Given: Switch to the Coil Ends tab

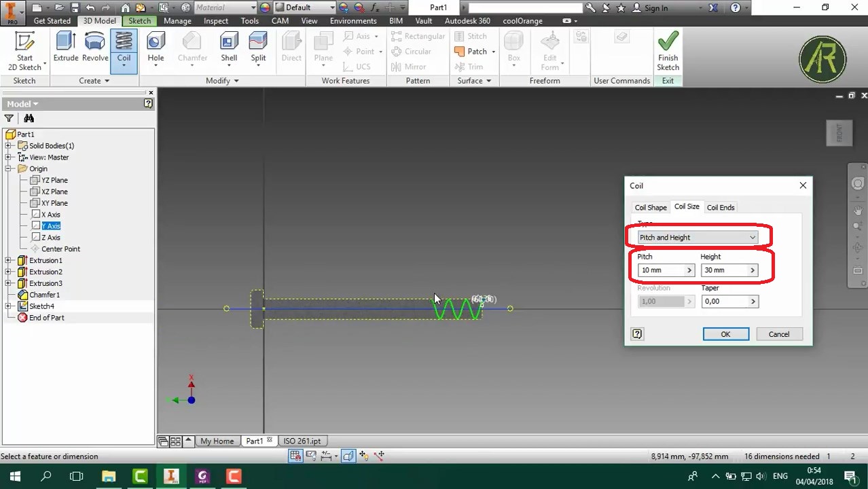Looking at the screenshot, I should pos(720,207).
